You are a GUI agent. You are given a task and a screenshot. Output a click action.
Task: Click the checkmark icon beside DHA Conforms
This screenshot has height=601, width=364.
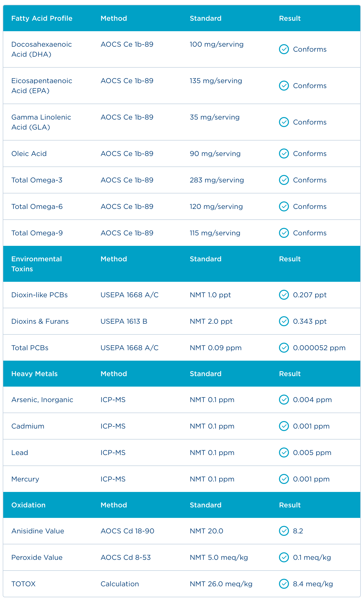284,49
